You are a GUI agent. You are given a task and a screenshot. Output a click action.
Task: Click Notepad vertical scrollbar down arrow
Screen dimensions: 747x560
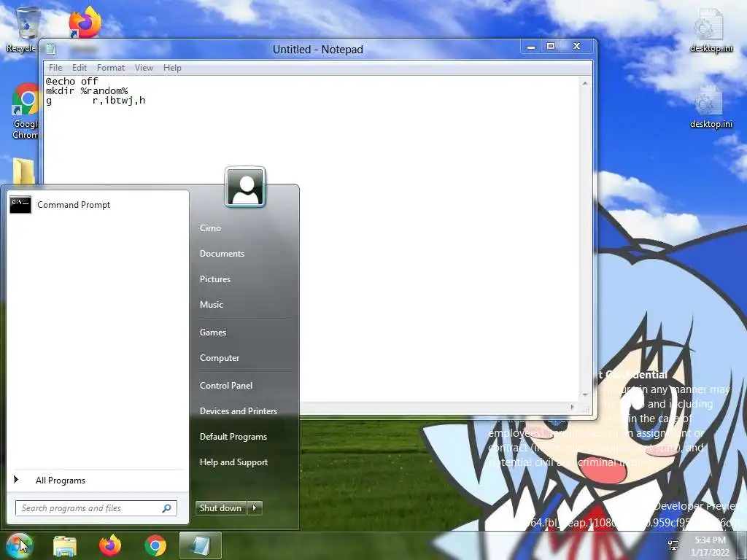point(585,394)
